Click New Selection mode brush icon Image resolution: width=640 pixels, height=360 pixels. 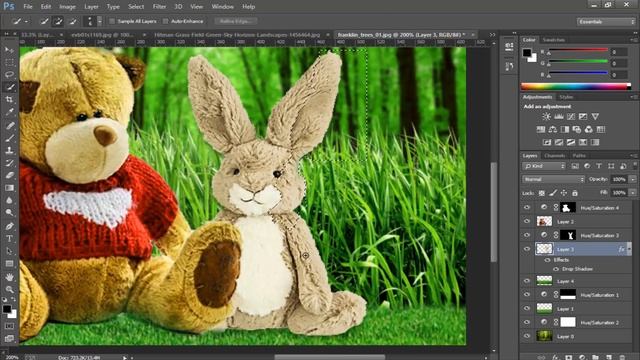(44, 21)
